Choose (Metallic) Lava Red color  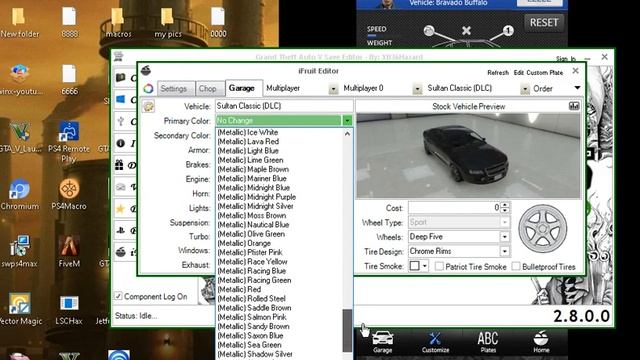click(248, 141)
